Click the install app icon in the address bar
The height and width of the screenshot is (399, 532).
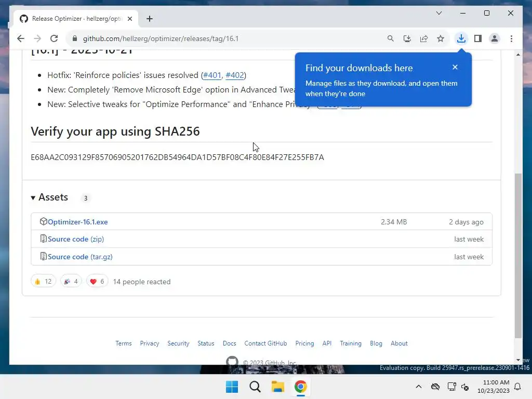tap(407, 38)
